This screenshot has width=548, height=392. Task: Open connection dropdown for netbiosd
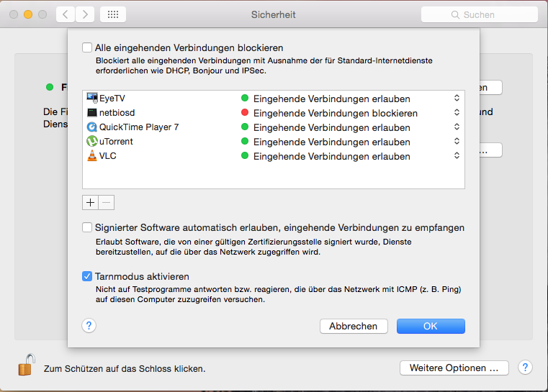tap(457, 113)
